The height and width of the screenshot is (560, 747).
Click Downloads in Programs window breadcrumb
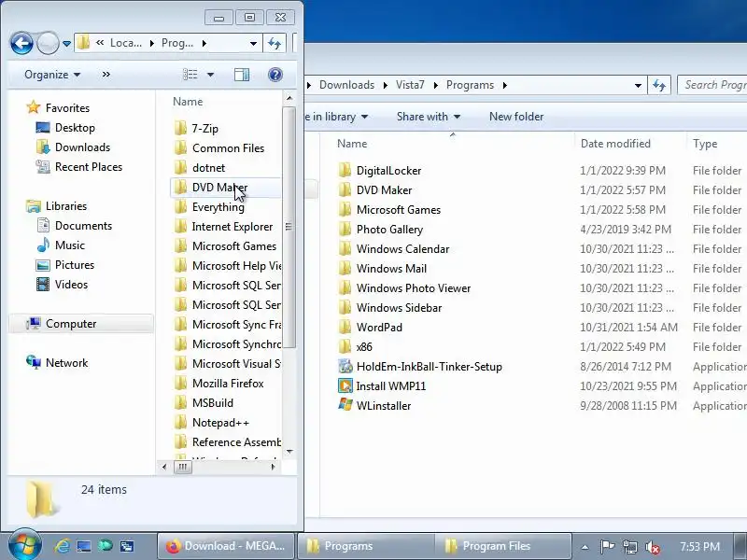[x=346, y=85]
